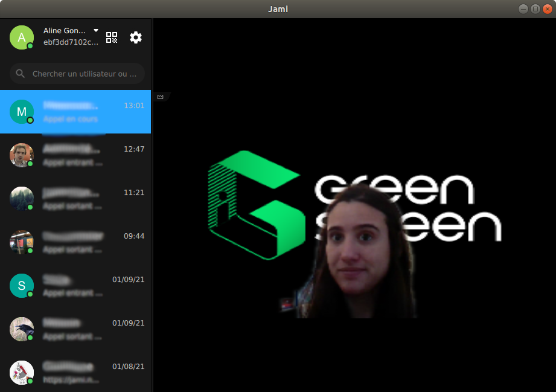This screenshot has height=392, width=556.
Task: Maximize the Jami window
Action: click(535, 9)
